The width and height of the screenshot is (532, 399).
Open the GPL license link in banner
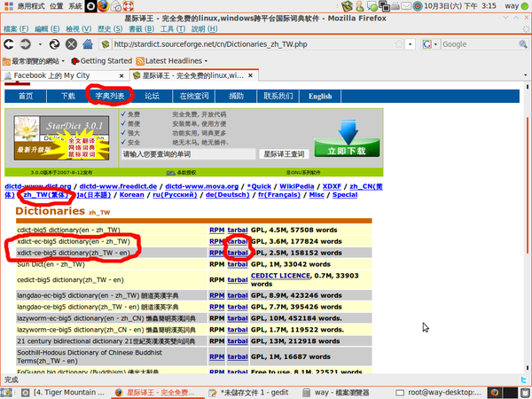(170, 173)
